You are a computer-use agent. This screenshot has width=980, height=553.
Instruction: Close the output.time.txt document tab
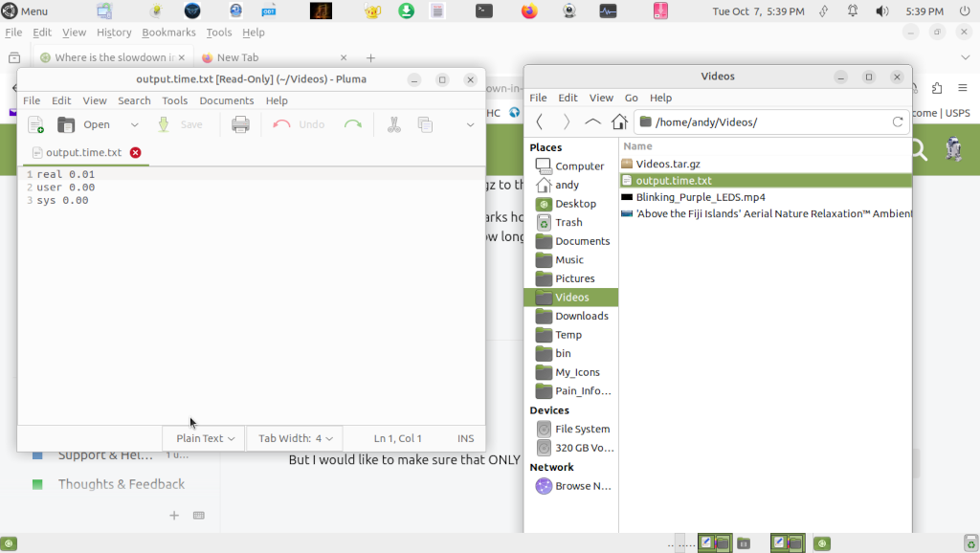tap(136, 152)
